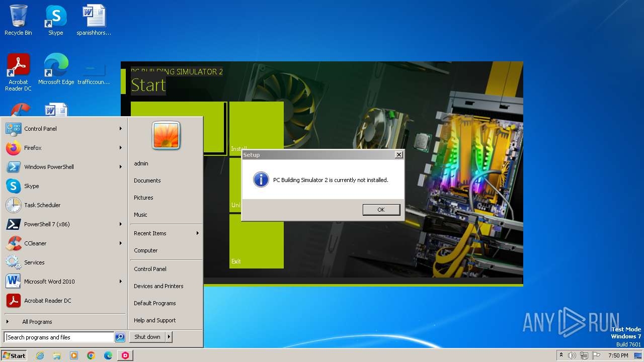Open Task Scheduler from Start menu
Viewport: 644px width, 362px height.
point(63,205)
